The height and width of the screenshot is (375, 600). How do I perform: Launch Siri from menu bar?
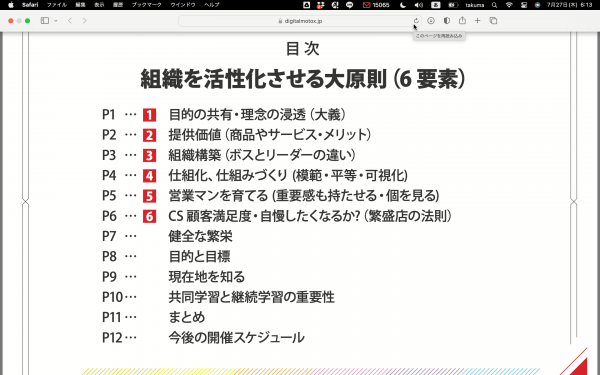pyautogui.click(x=537, y=5)
